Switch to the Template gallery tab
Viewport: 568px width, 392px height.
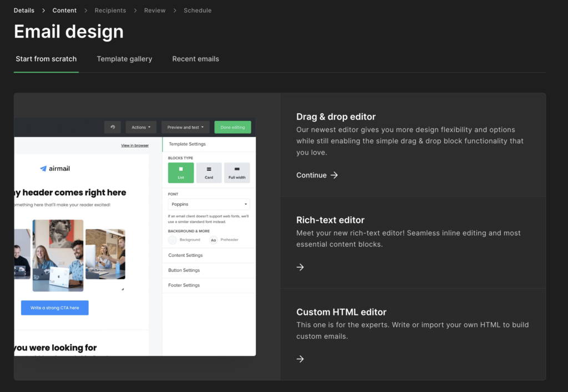pyautogui.click(x=124, y=59)
